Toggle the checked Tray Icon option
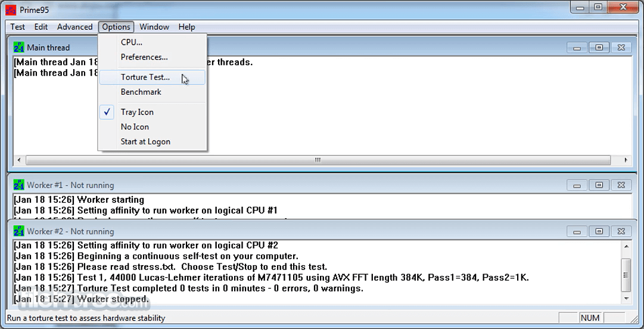Viewport: 644px width, 329px height. [x=152, y=112]
